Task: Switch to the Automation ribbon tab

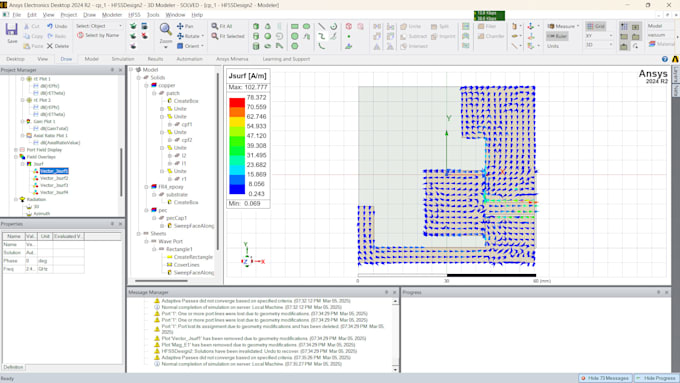Action: point(189,59)
